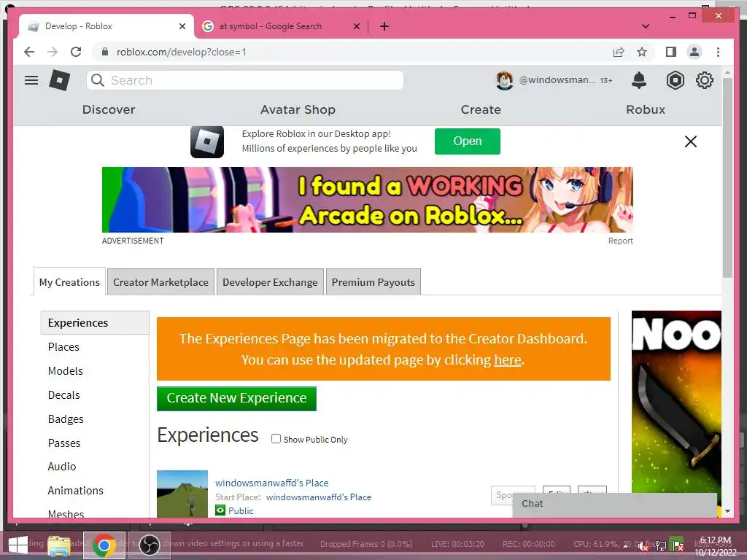Click the Roblox search field
The height and width of the screenshot is (560, 747).
pyautogui.click(x=245, y=80)
